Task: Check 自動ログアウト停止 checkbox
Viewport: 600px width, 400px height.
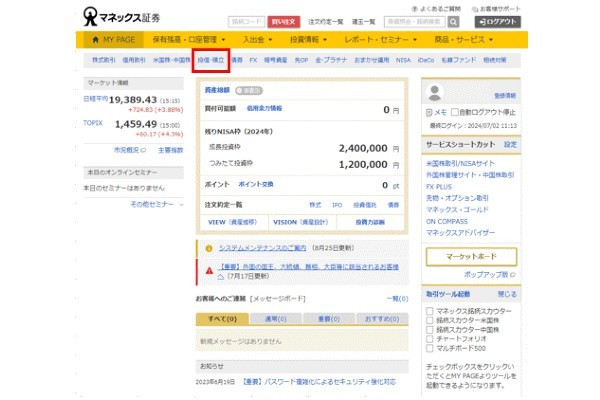Action: pyautogui.click(x=455, y=112)
